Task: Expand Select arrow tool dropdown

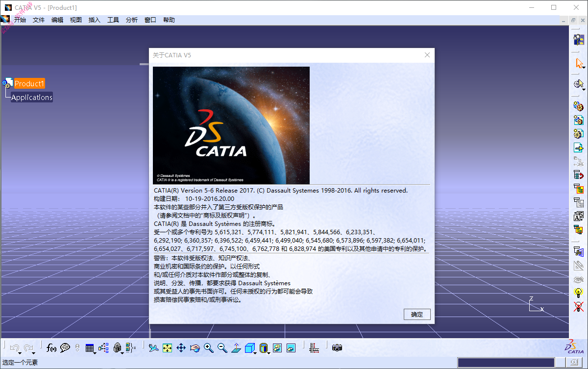Action: (584, 68)
